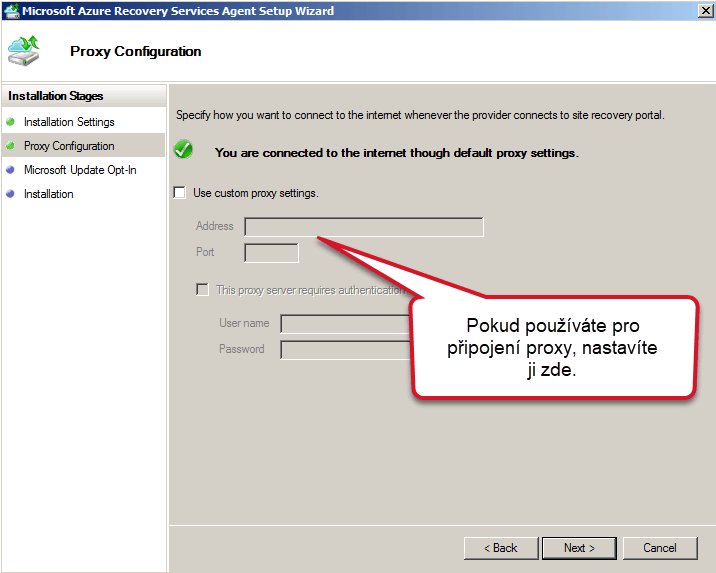Focus the proxy Address field
Screen dimensions: 716x573
click(363, 227)
